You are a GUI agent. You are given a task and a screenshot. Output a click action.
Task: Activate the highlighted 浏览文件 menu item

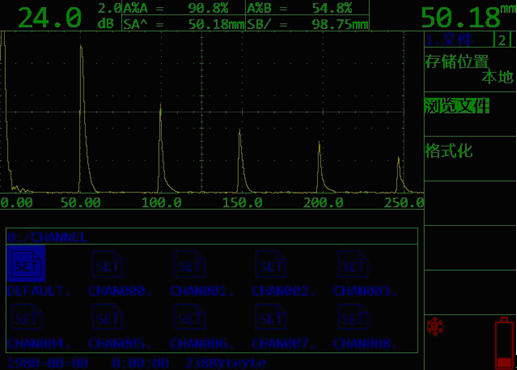pyautogui.click(x=457, y=106)
